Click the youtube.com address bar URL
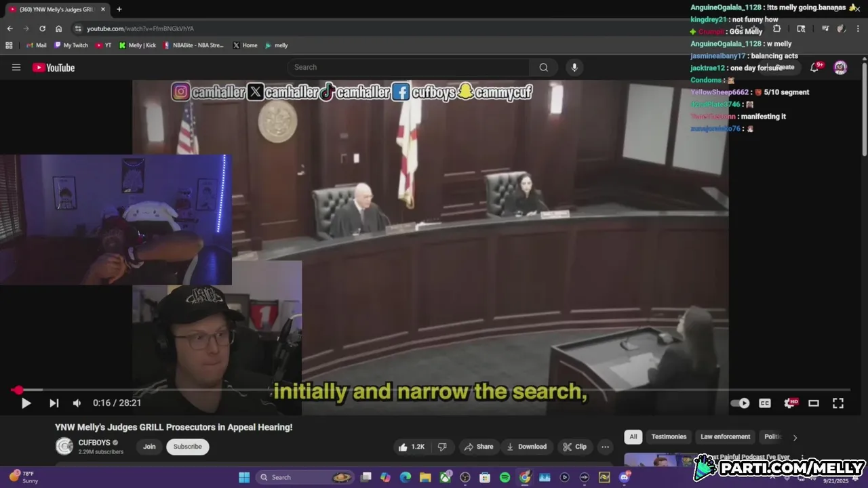This screenshot has width=868, height=488. [x=140, y=28]
